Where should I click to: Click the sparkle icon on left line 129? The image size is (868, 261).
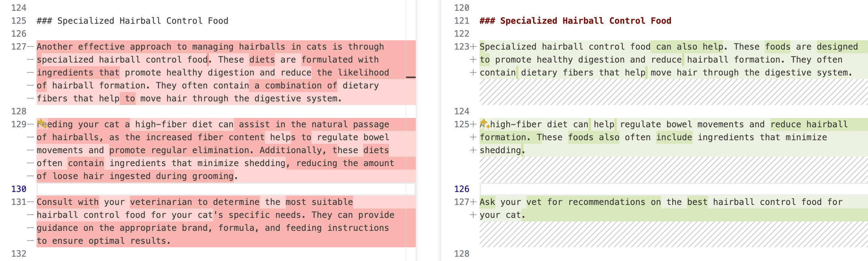[x=42, y=124]
